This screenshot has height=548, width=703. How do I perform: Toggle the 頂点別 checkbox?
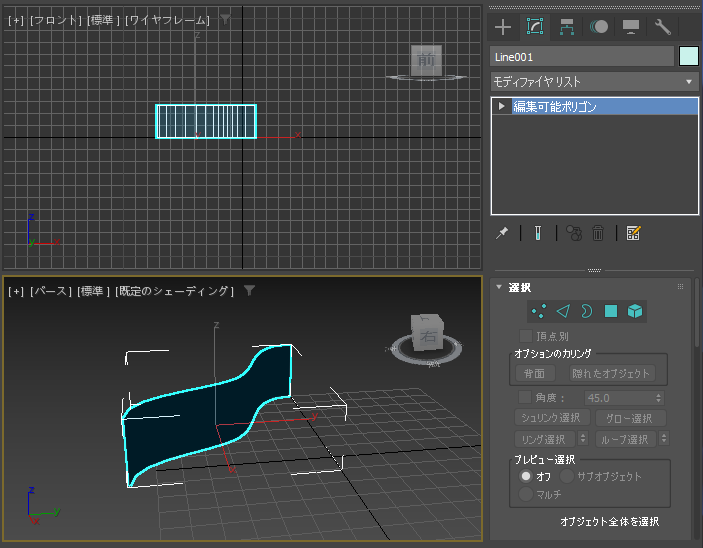coord(526,336)
